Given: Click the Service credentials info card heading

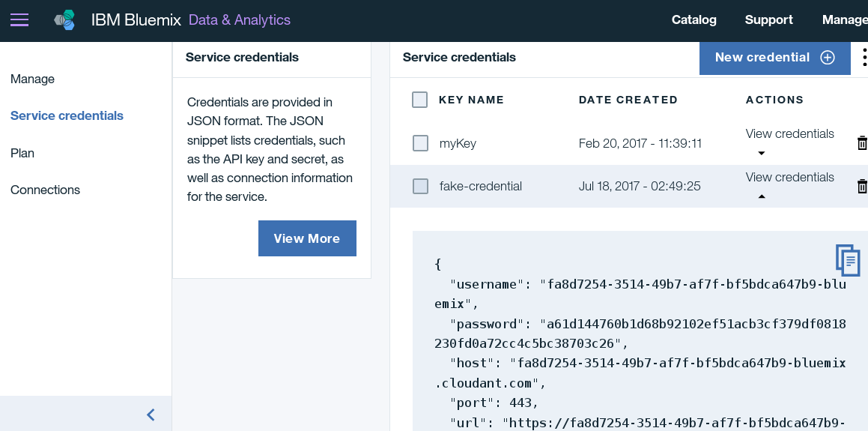Looking at the screenshot, I should coord(242,58).
